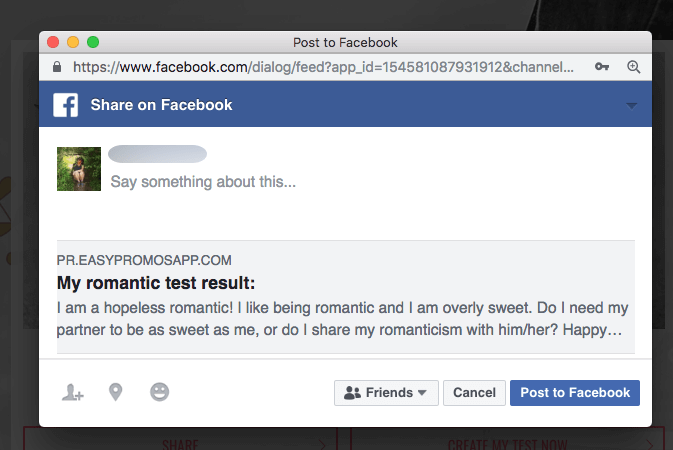Maximize the window with the green button
Screen dimensions: 673x450
coord(93,42)
